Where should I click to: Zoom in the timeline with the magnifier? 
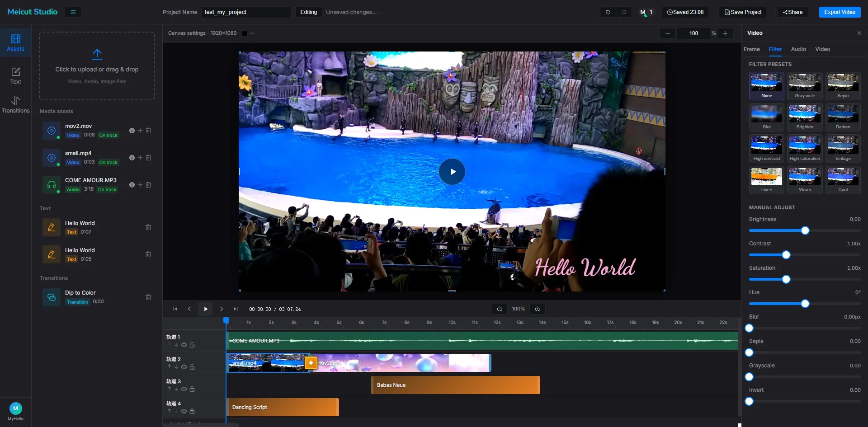click(x=538, y=309)
